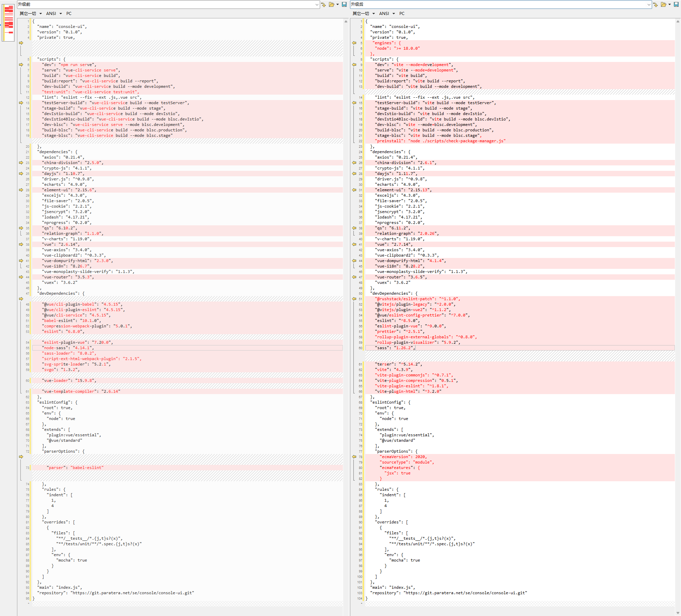
Task: Click left line '"test:unit": "vue-cli-service test:unit"'
Action: point(90,92)
